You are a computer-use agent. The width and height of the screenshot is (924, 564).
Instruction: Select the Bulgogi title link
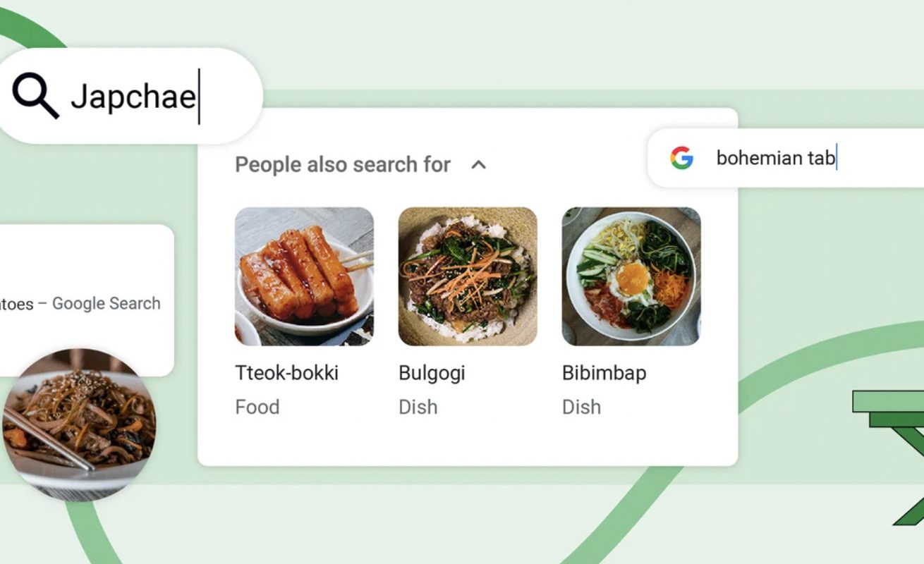[x=432, y=374]
